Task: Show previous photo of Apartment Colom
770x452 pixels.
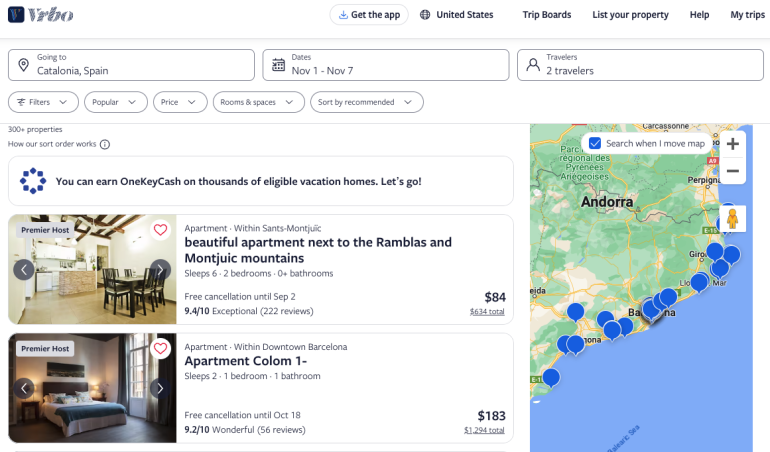Action: [x=24, y=388]
